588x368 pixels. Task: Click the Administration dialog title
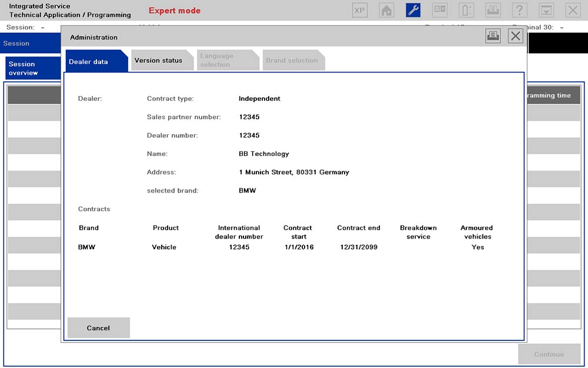point(93,37)
